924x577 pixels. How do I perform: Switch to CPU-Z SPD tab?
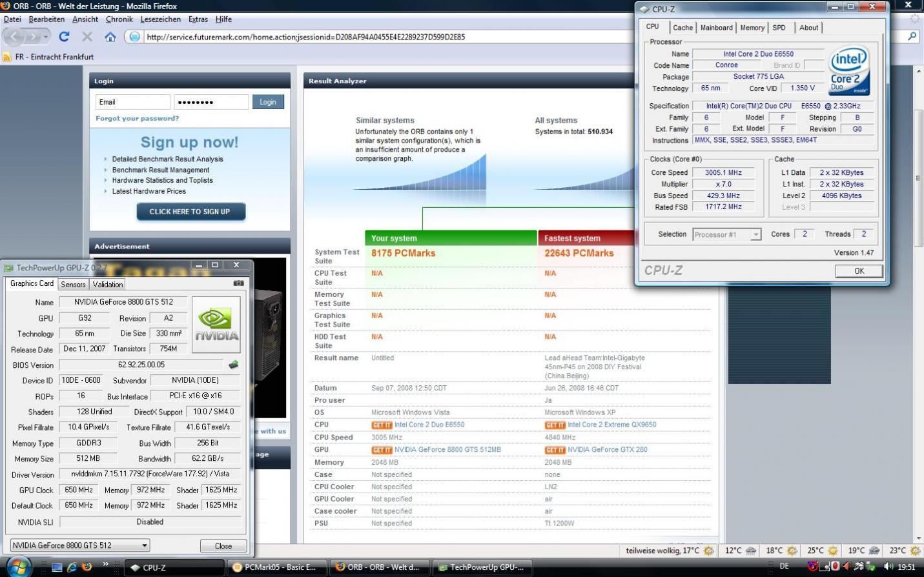[779, 28]
